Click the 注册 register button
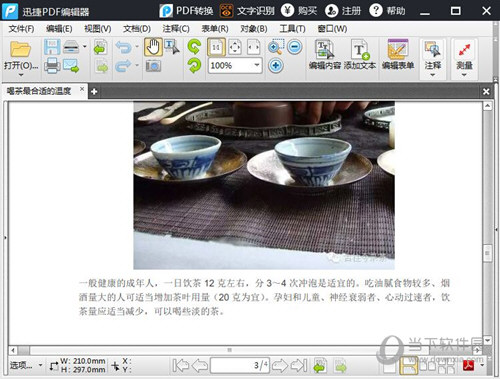This screenshot has width=500, height=379. [x=343, y=11]
